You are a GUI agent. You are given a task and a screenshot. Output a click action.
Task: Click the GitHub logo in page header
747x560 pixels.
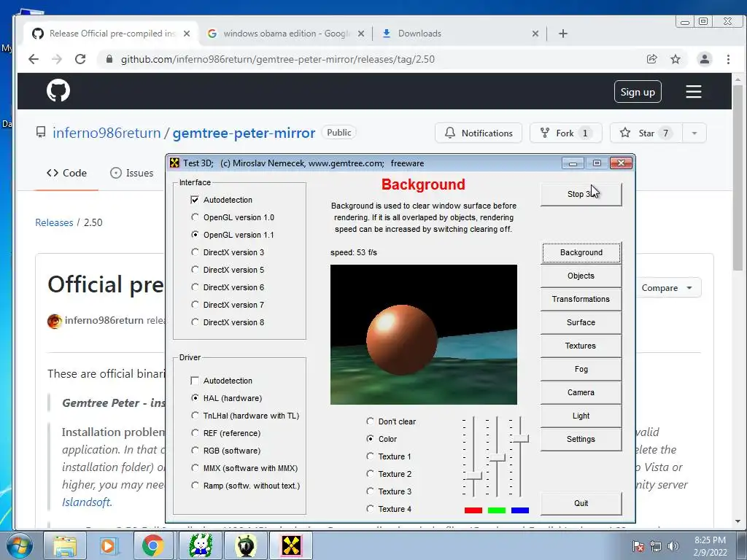[x=58, y=90]
